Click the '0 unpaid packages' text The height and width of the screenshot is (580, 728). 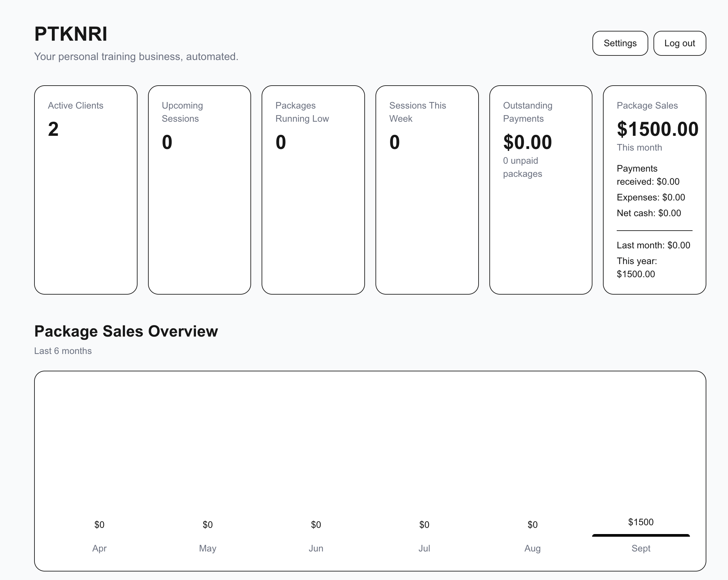(523, 167)
